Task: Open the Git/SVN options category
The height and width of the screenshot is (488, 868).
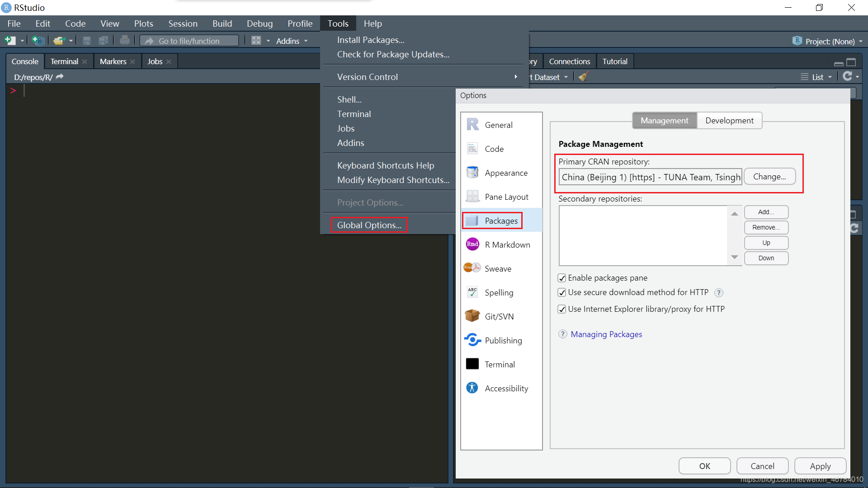Action: (x=499, y=317)
